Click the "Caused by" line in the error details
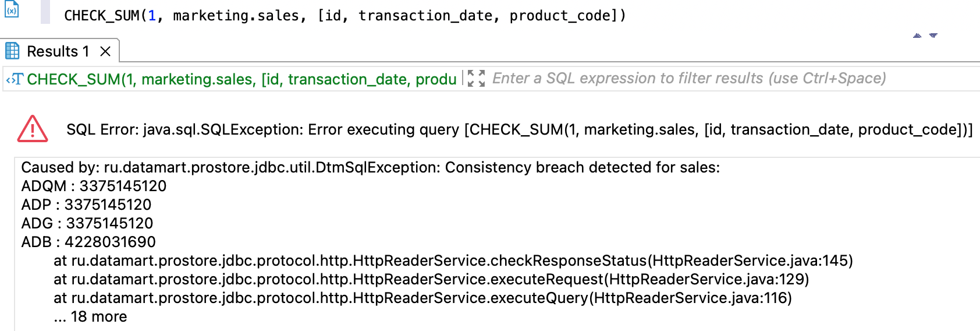This screenshot has height=331, width=980. click(x=370, y=168)
